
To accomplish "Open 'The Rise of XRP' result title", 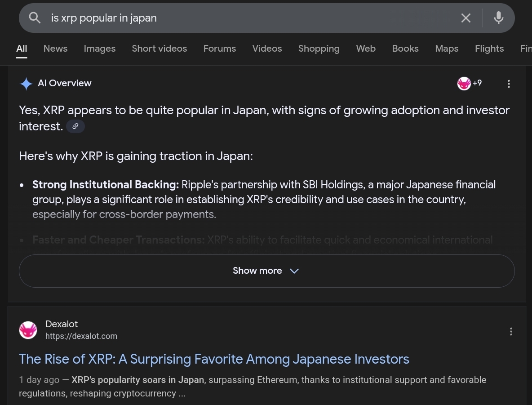I will (214, 359).
